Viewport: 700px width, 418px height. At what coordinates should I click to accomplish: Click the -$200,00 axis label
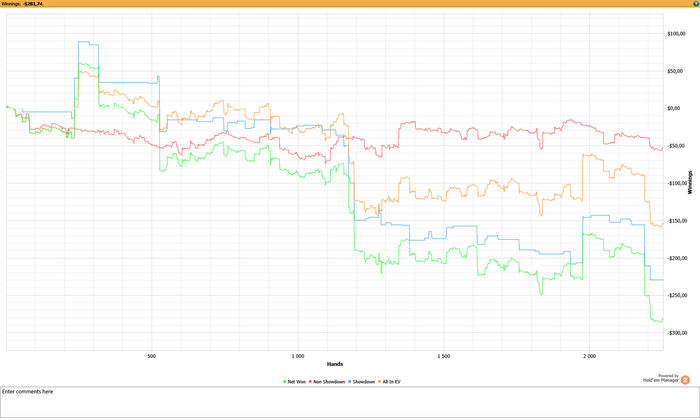pyautogui.click(x=677, y=258)
